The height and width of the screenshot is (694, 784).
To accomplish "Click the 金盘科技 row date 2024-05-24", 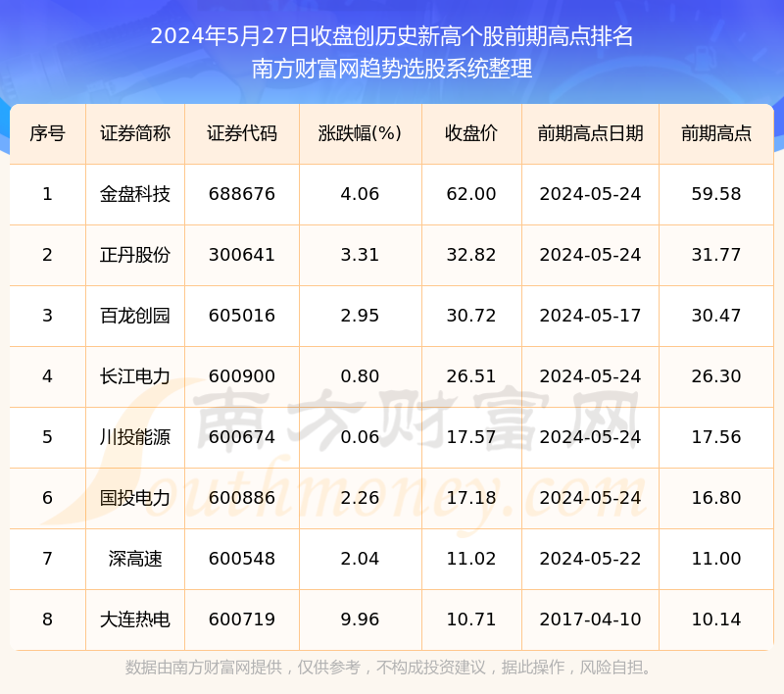I will [x=591, y=194].
